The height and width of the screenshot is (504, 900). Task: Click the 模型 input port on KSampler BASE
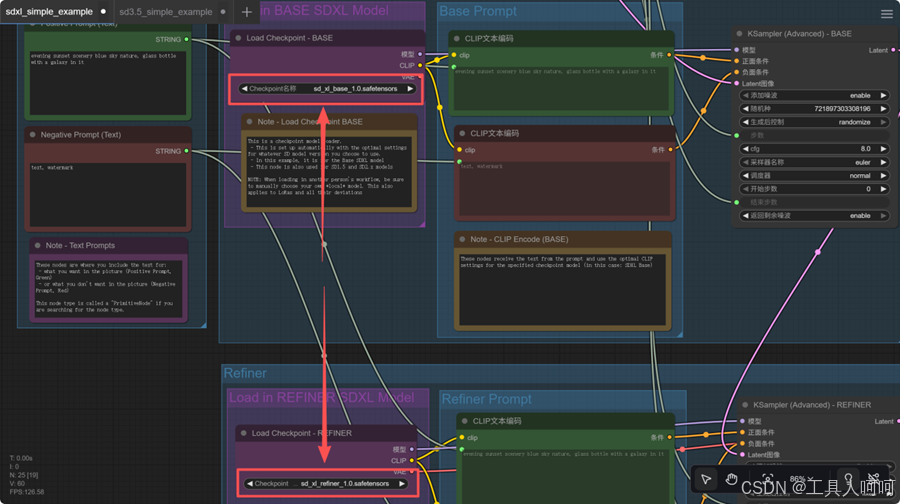coord(737,50)
